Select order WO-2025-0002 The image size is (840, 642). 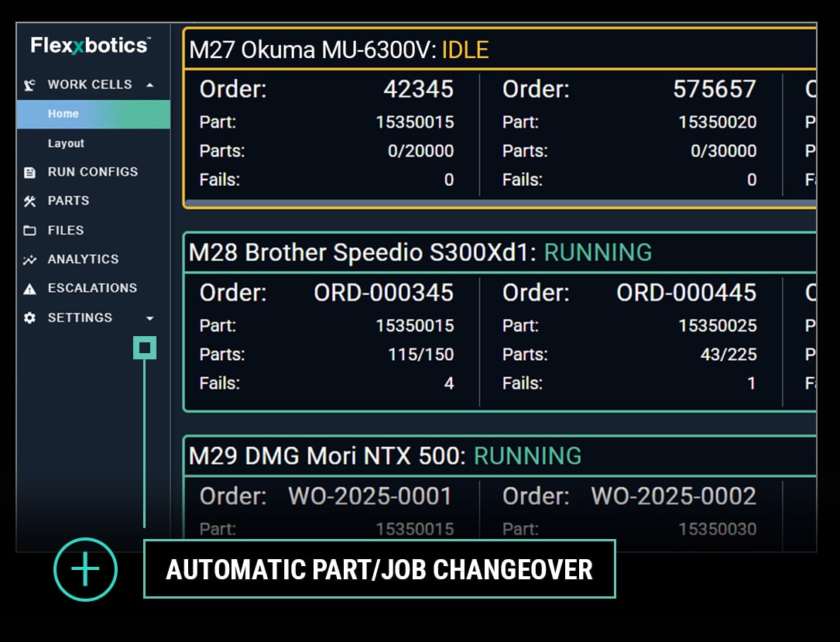(x=674, y=496)
